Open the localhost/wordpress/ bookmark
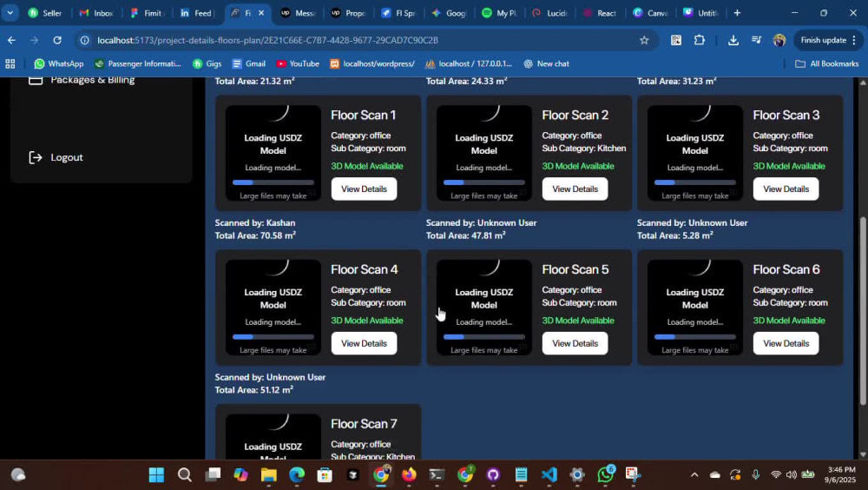Screen dimensions: 868x490 tap(372, 63)
